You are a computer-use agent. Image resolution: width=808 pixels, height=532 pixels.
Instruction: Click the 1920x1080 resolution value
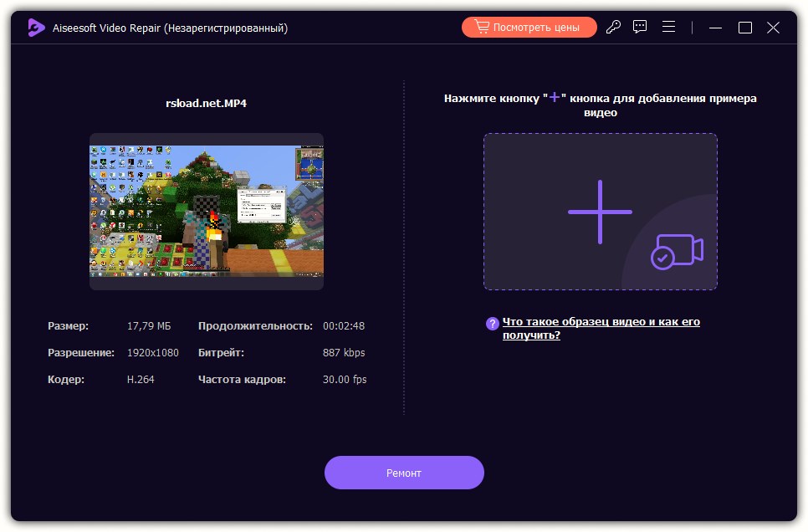tap(155, 352)
